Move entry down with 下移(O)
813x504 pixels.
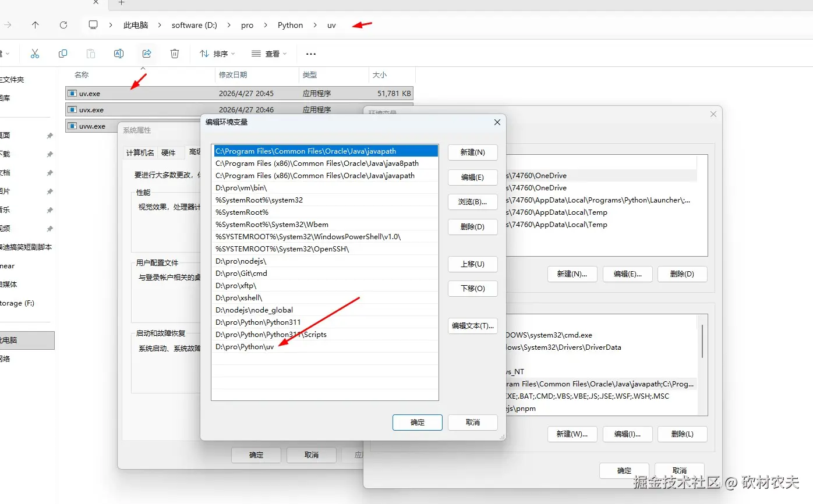tap(472, 288)
